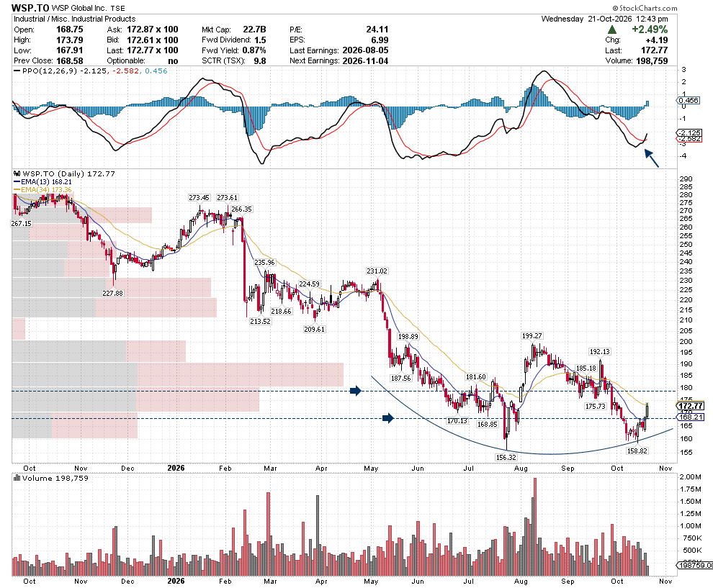Click the EPS value 6.99
Viewport: 713px width, 588px height.
[380, 40]
